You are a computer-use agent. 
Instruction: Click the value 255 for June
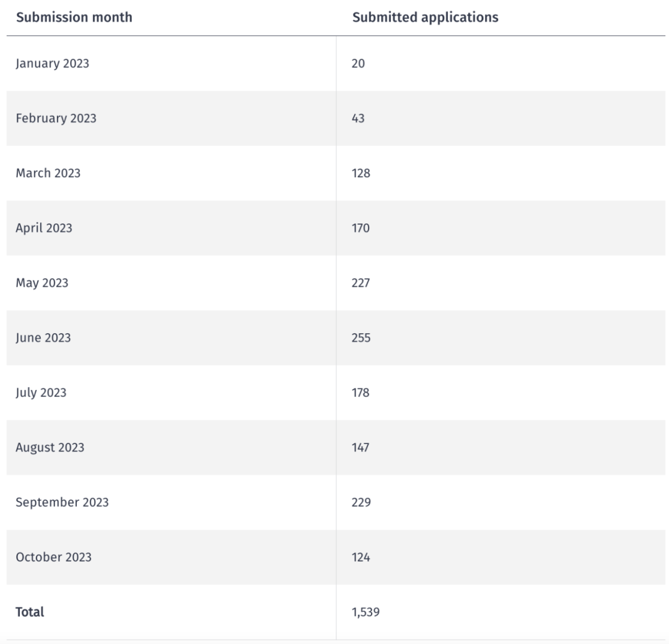[x=361, y=337]
